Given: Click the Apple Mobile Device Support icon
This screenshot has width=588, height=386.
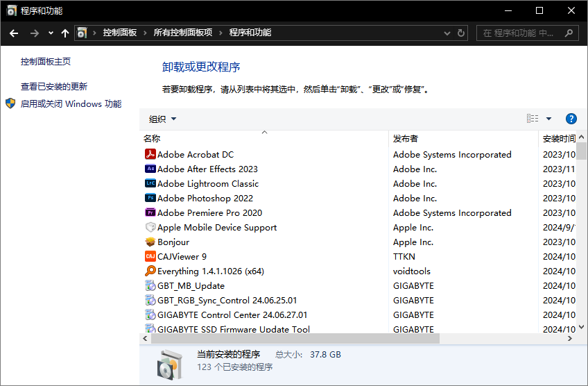Looking at the screenshot, I should click(x=150, y=227).
